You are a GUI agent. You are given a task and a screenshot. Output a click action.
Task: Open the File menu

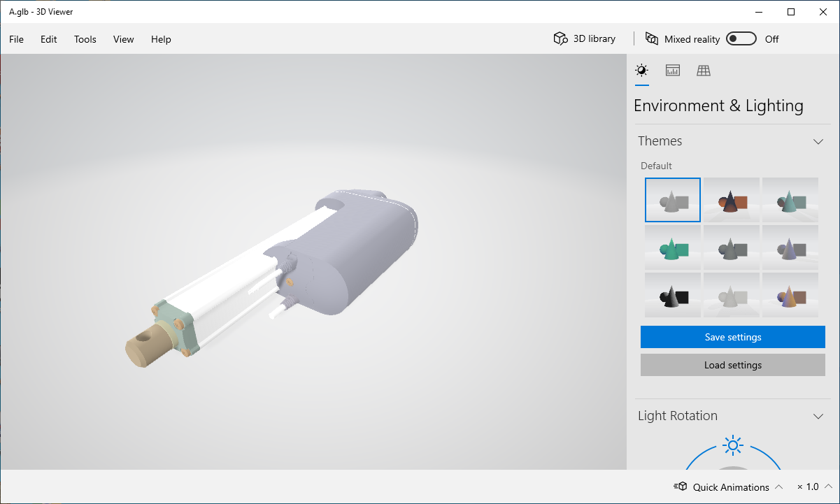(x=16, y=39)
